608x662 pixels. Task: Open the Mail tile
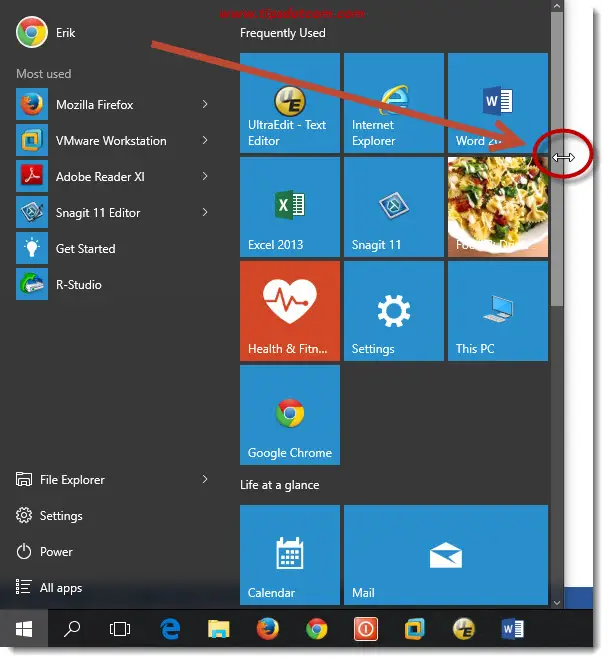[x=446, y=555]
